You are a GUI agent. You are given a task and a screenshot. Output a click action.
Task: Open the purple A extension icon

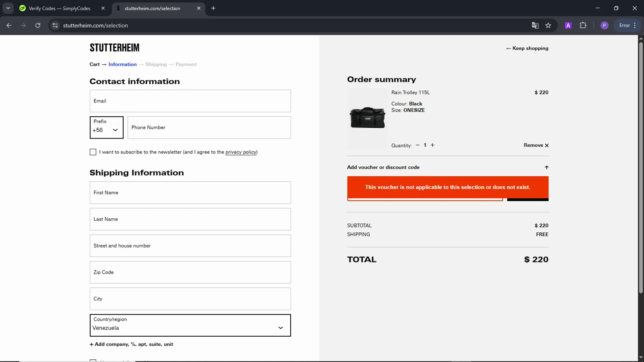click(568, 25)
